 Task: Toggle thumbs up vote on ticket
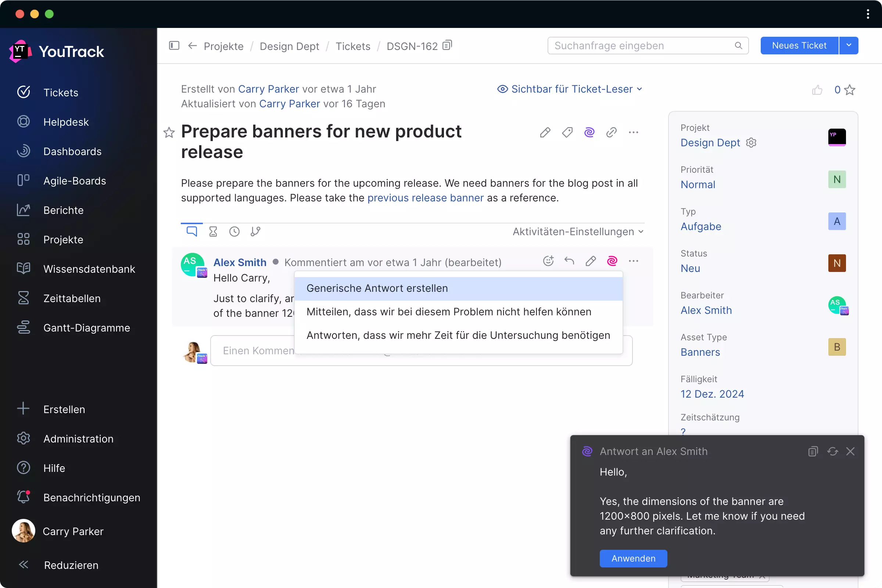(x=817, y=90)
